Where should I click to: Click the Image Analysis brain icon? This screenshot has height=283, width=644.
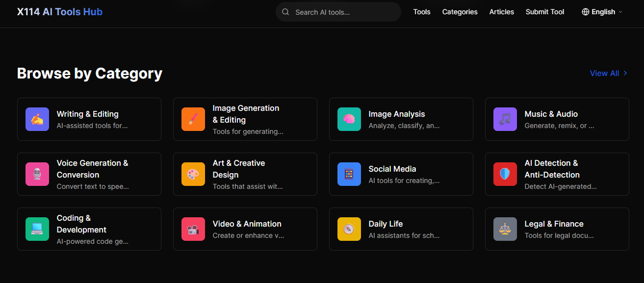point(349,119)
